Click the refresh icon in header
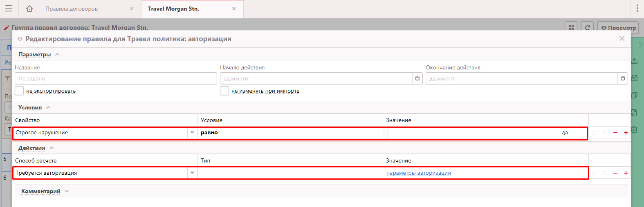This screenshot has height=207, width=644. [x=587, y=27]
